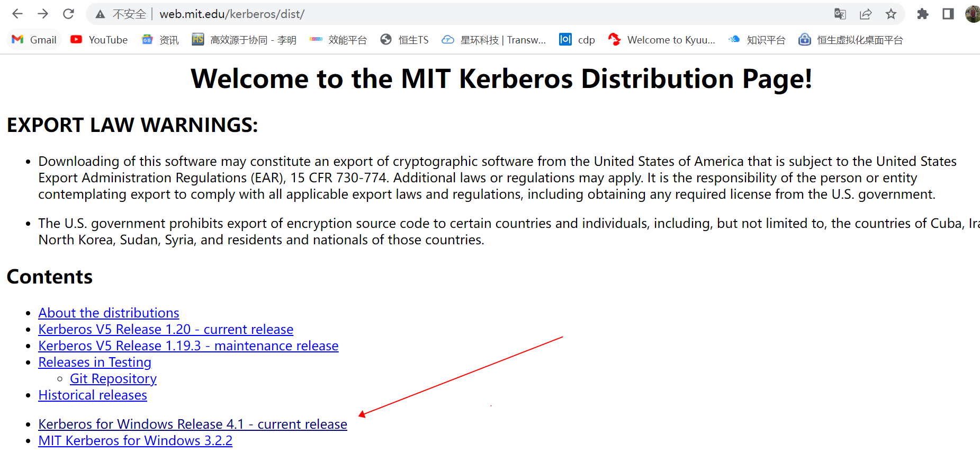This screenshot has height=460, width=980.
Task: Go back to the previous page
Action: pyautogui.click(x=17, y=14)
